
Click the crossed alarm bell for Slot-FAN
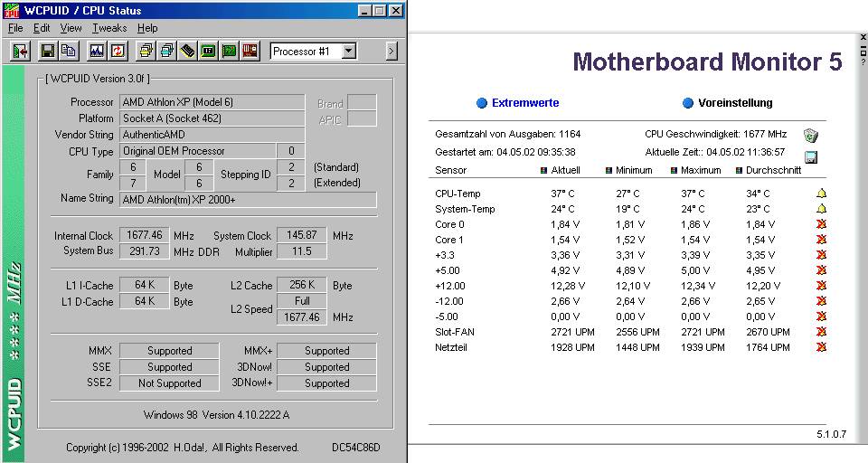(x=822, y=332)
